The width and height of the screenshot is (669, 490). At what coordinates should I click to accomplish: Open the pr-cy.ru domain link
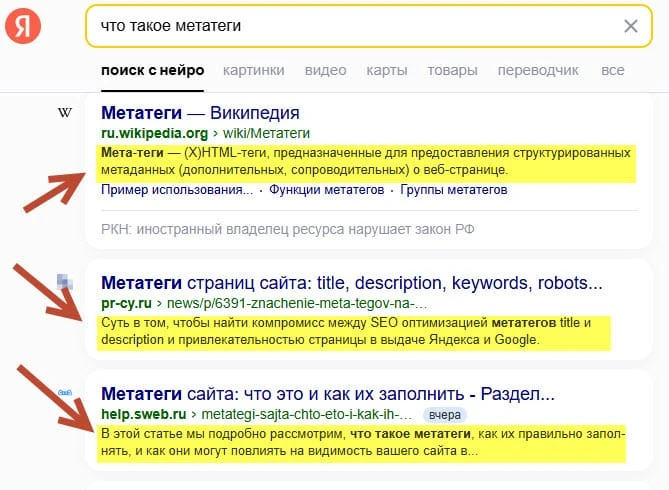pos(126,303)
